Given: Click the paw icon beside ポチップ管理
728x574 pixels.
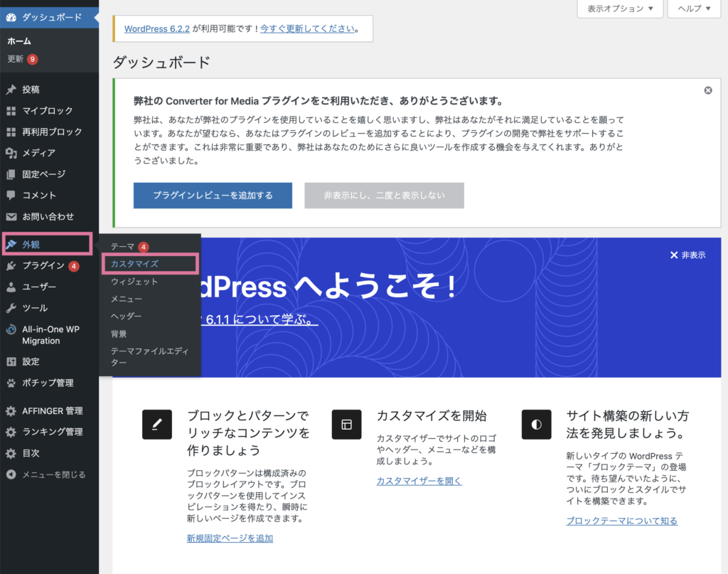Looking at the screenshot, I should 11,383.
